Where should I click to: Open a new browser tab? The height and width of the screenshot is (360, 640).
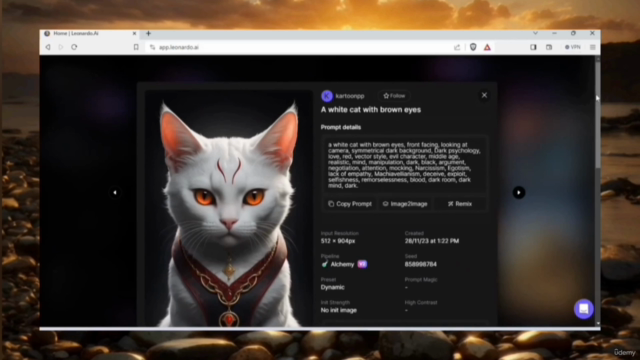point(148,33)
